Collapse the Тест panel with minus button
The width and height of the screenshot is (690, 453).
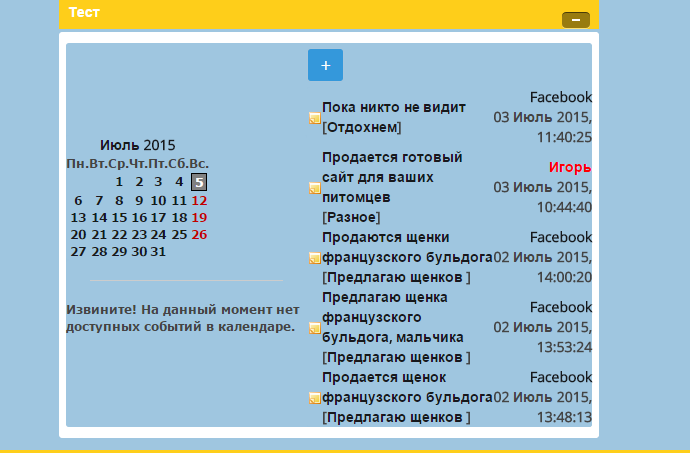pyautogui.click(x=576, y=20)
